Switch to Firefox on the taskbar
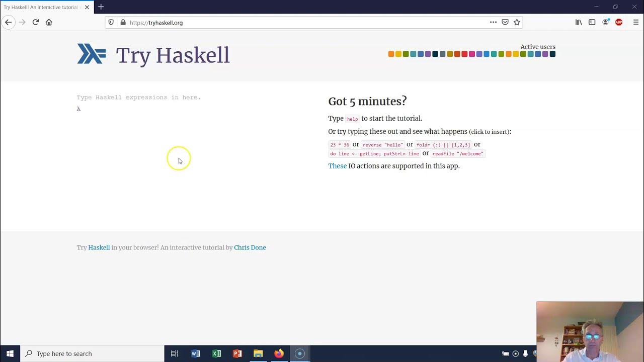Viewport: 644px width, 362px height. [x=279, y=353]
